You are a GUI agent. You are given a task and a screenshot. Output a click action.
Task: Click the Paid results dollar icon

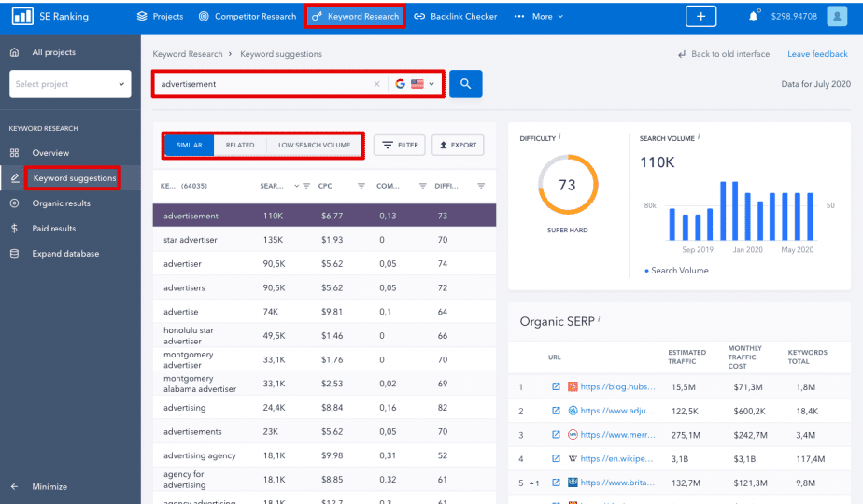pos(14,229)
